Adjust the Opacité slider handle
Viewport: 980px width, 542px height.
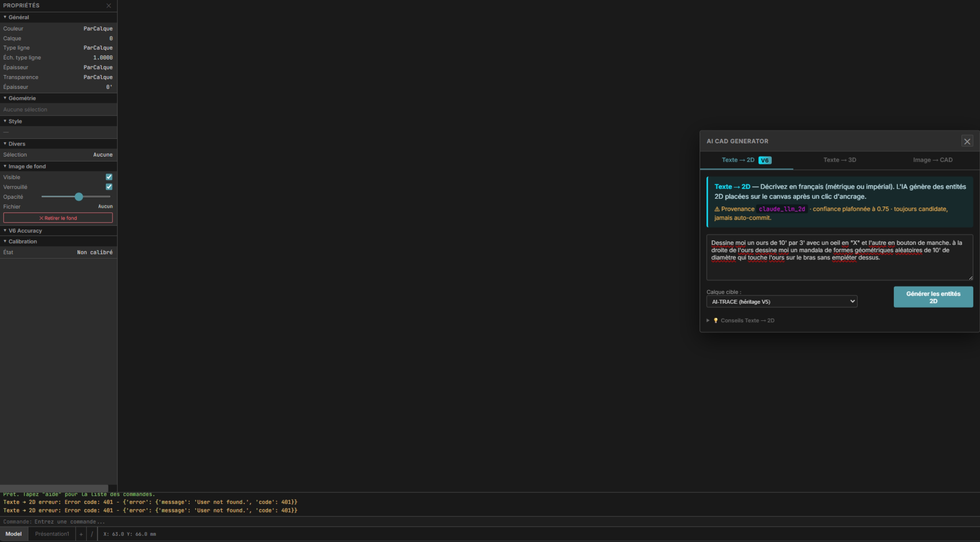pos(79,197)
